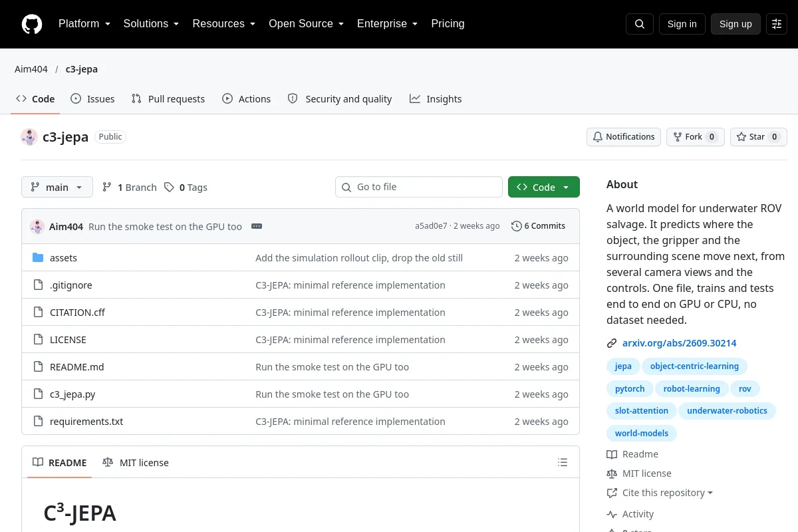The width and height of the screenshot is (798, 532).
Task: Open the Security and quality tab
Action: pos(340,99)
